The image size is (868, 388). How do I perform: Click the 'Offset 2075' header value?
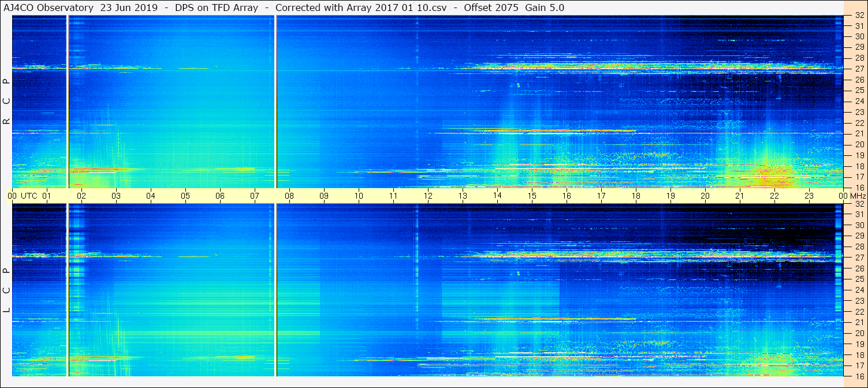tap(491, 8)
